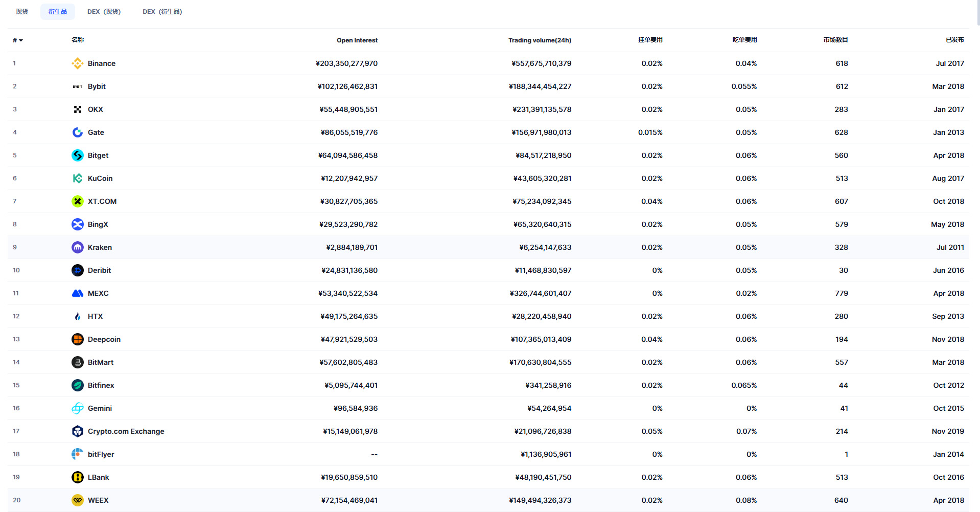
Task: Click the Bybit exchange logo
Action: pyautogui.click(x=77, y=86)
